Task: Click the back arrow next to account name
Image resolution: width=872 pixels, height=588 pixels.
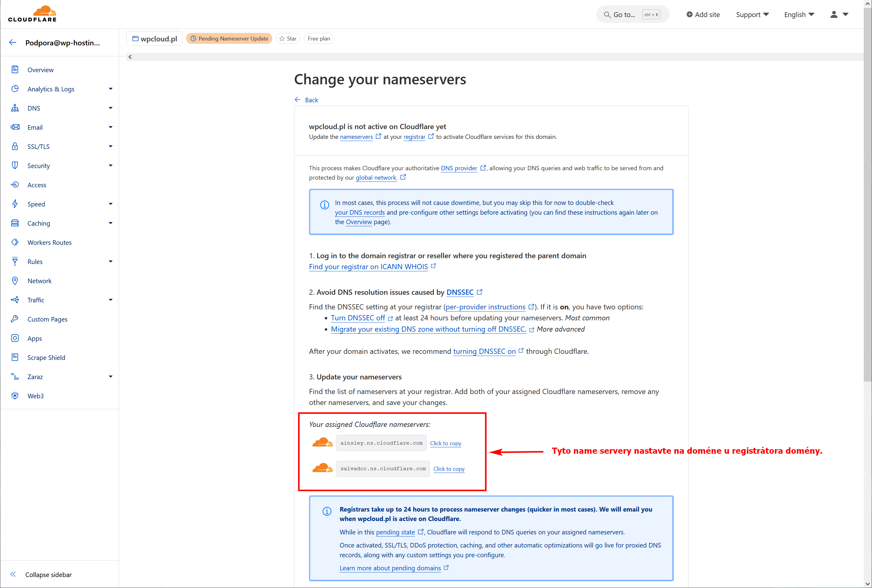Action: click(x=13, y=42)
